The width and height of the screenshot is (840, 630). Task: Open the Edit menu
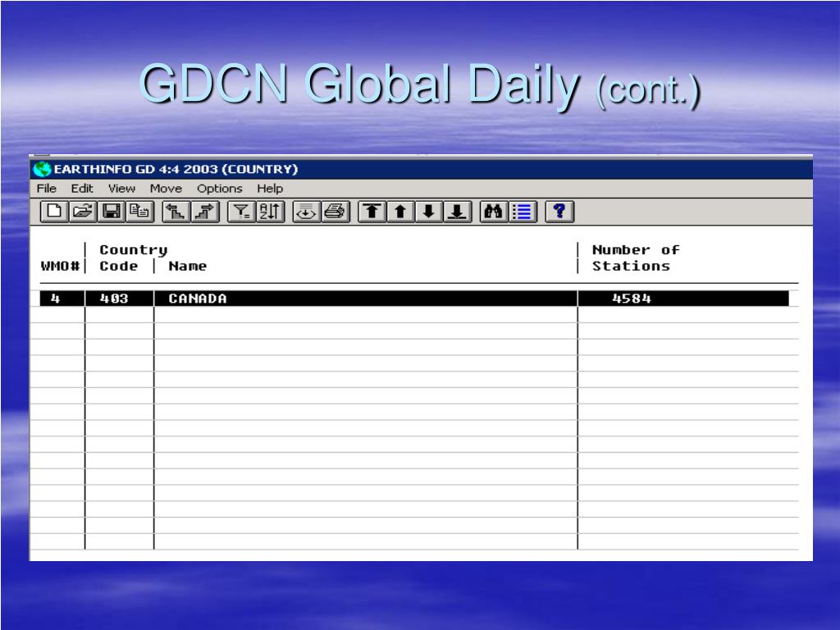[82, 189]
